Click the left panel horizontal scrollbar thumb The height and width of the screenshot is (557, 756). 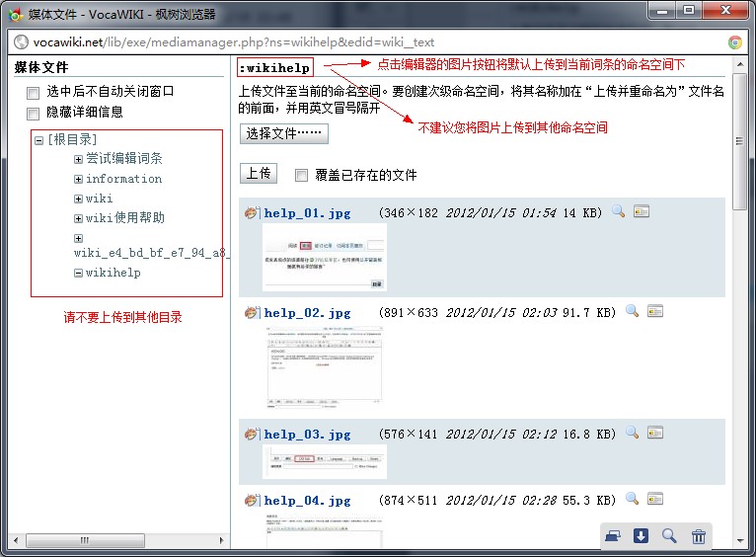click(85, 540)
